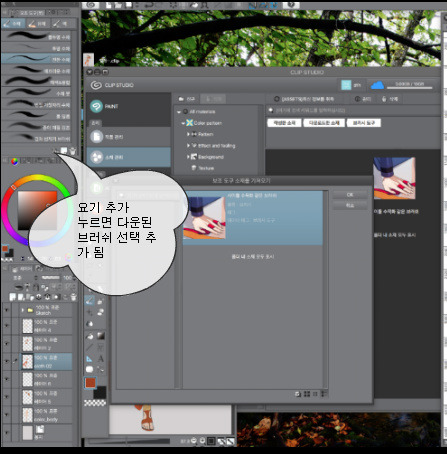Click the Clip Studio logo icon
447x454 pixels.
tap(96, 85)
